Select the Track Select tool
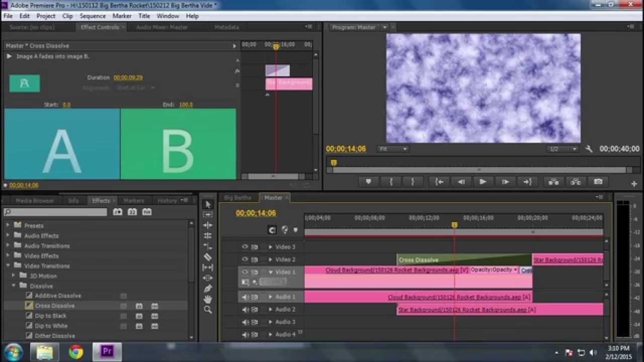 pyautogui.click(x=208, y=215)
